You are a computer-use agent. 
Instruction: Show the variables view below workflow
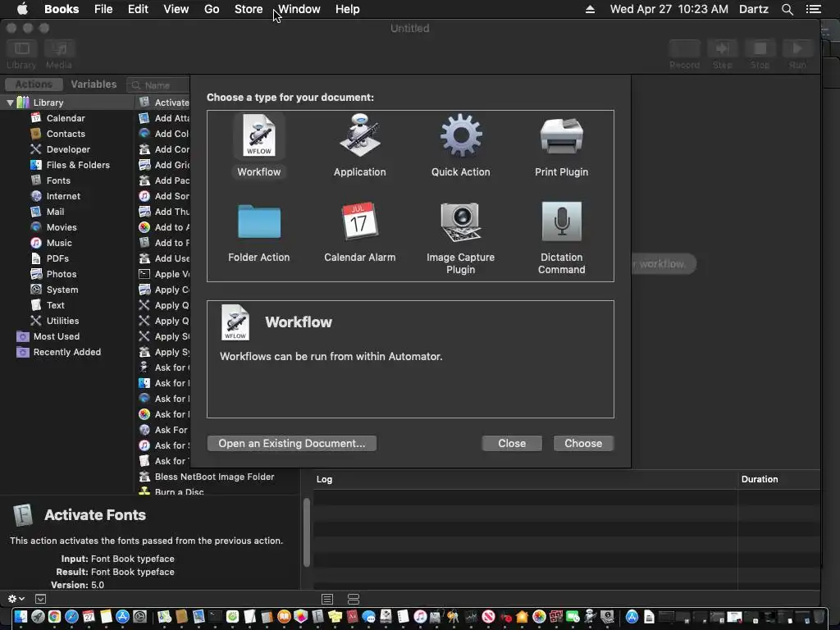(x=354, y=598)
